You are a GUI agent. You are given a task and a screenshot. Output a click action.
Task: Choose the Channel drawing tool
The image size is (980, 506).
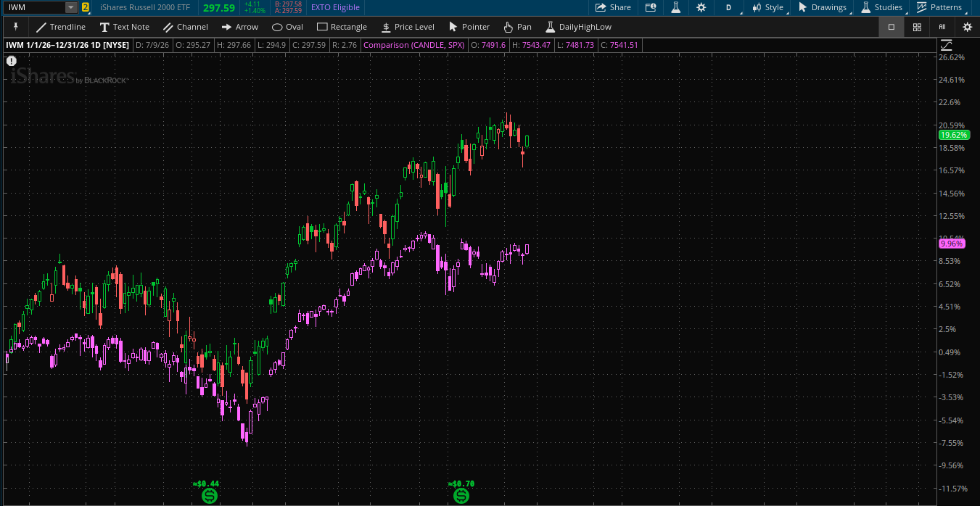pos(186,27)
